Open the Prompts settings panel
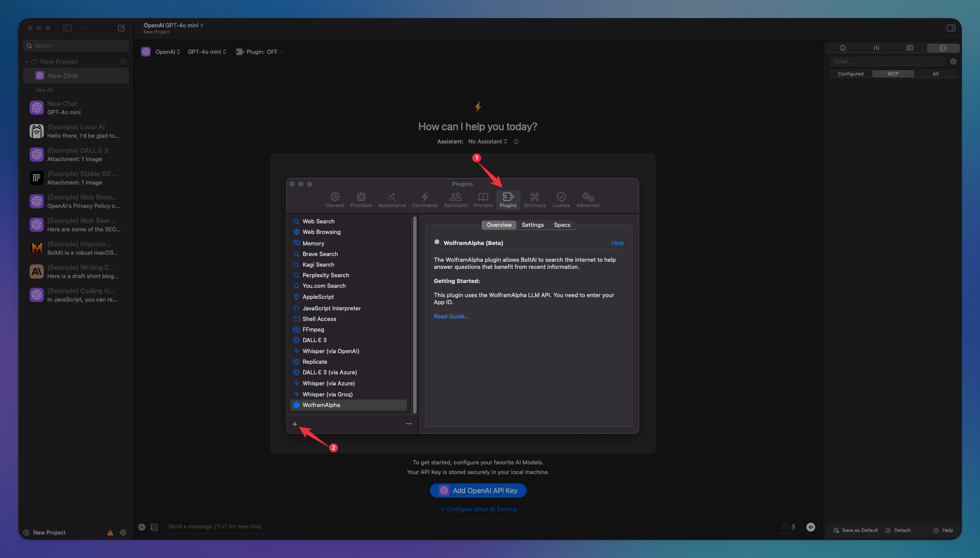 (482, 200)
